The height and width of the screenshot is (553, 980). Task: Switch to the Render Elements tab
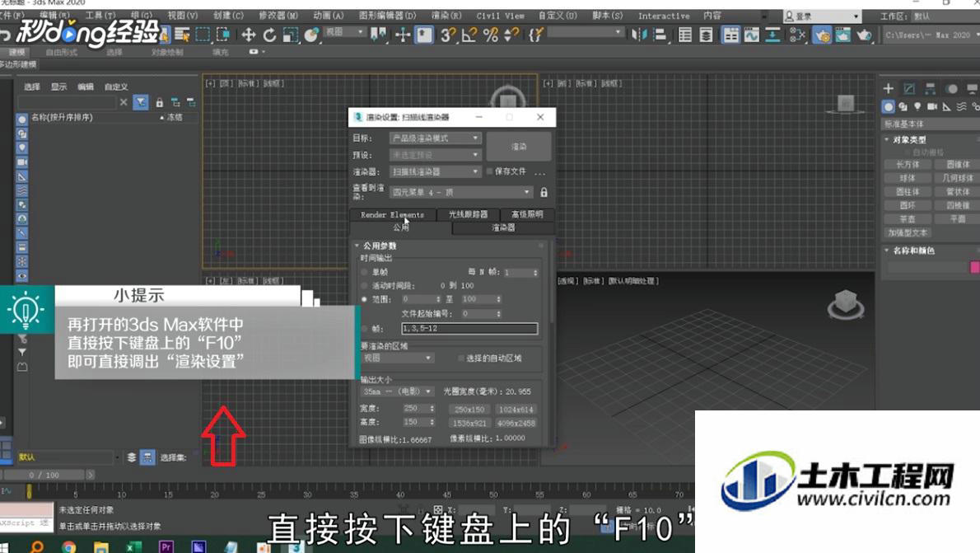[393, 214]
